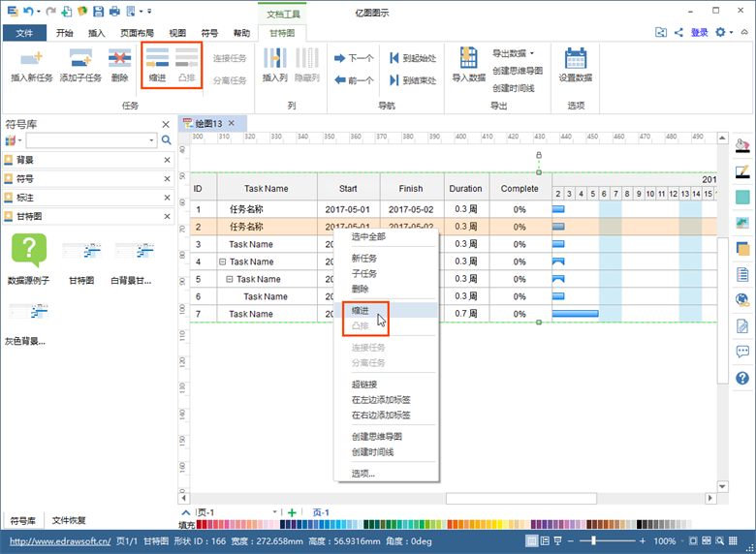Select 缩进 in the context menu
Viewport: 756px width, 554px height.
[361, 311]
